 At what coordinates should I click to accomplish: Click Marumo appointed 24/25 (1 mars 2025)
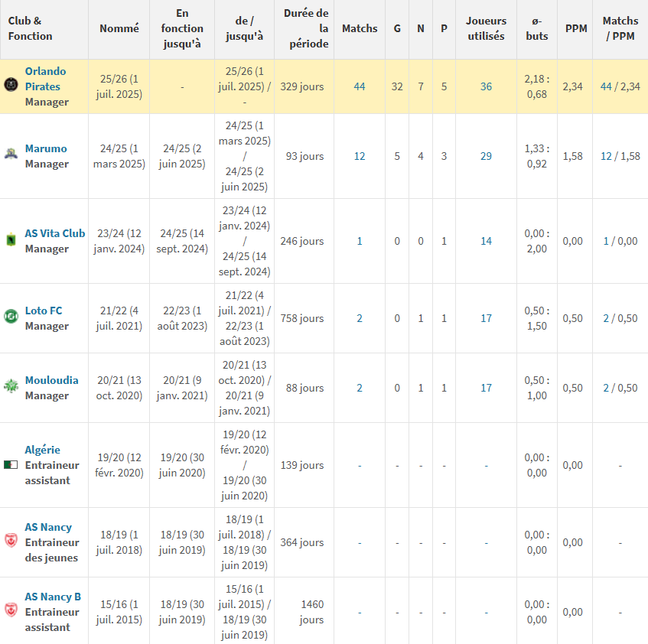click(x=119, y=156)
